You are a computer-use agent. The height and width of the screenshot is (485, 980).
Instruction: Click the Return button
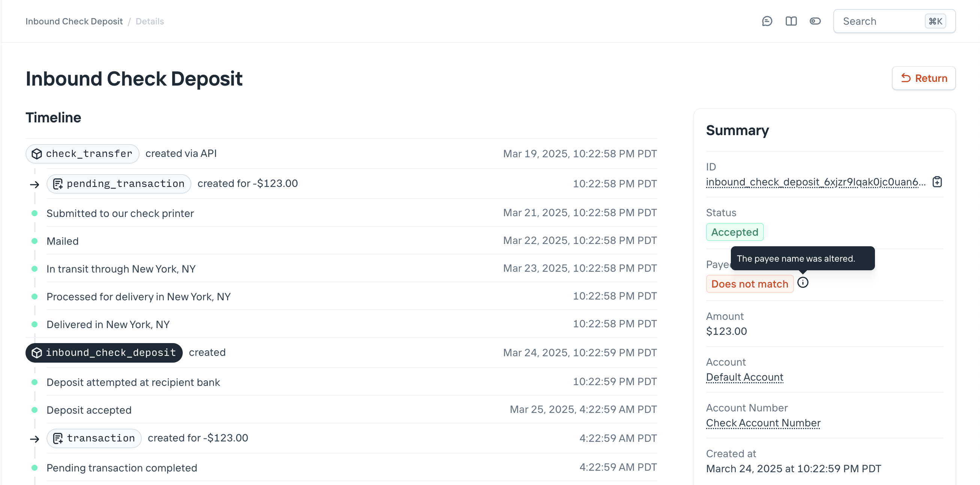coord(923,78)
